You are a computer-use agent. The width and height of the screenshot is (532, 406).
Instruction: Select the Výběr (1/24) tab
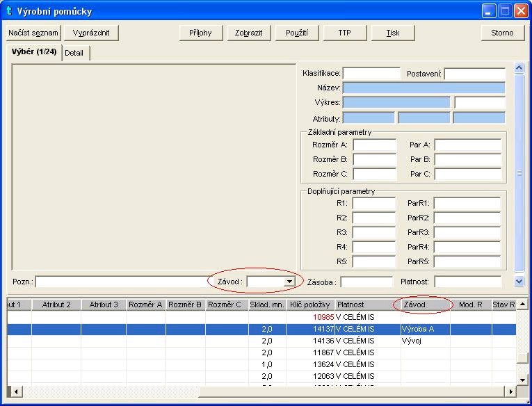pyautogui.click(x=34, y=52)
